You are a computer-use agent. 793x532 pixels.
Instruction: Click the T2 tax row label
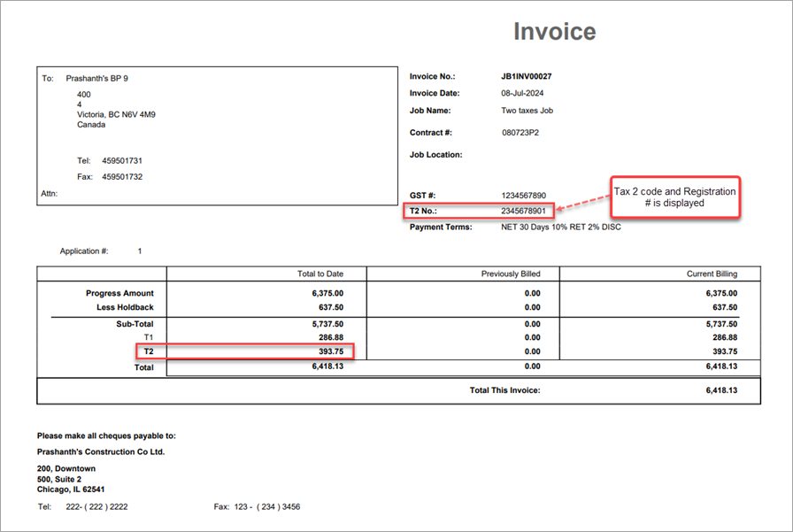coord(149,351)
